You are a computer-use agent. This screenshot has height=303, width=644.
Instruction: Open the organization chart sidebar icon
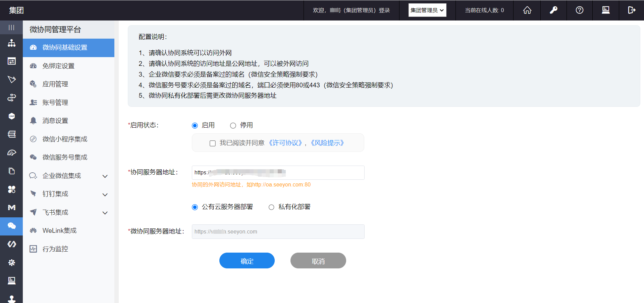tap(11, 43)
